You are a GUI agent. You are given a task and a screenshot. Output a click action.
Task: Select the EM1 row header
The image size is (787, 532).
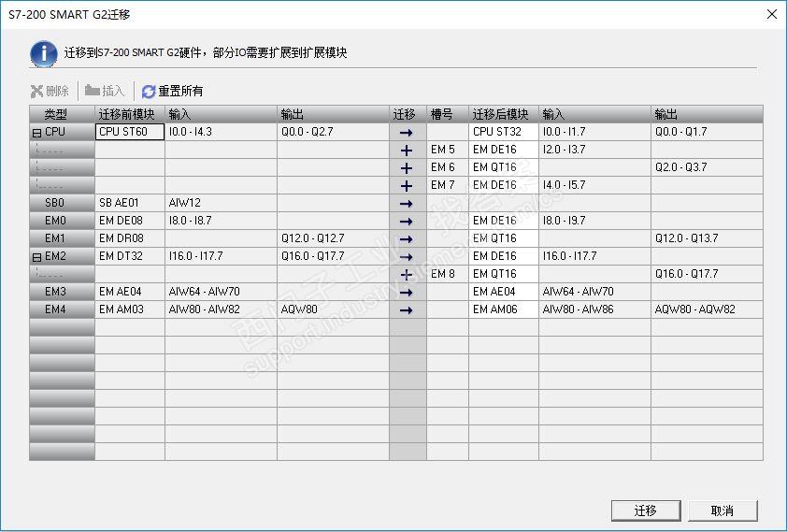tap(62, 239)
